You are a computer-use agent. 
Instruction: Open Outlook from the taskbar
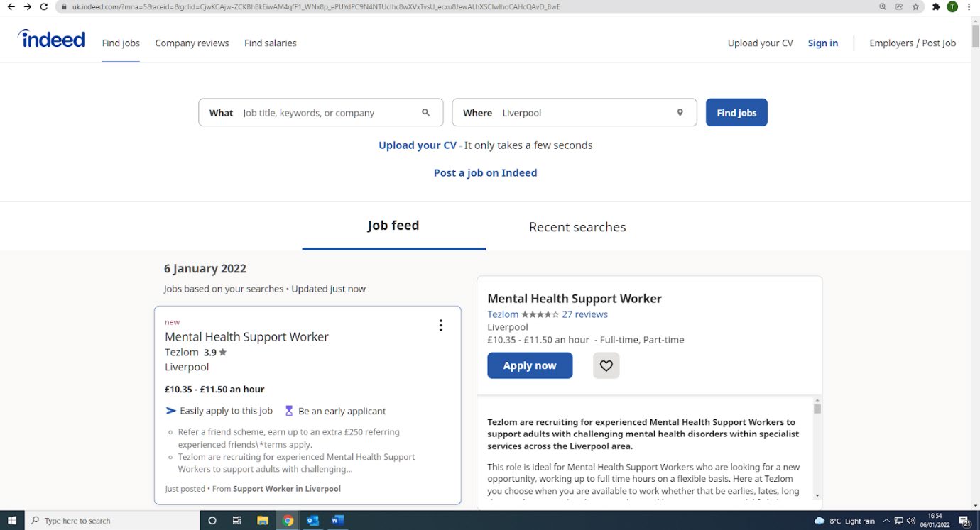tap(312, 520)
